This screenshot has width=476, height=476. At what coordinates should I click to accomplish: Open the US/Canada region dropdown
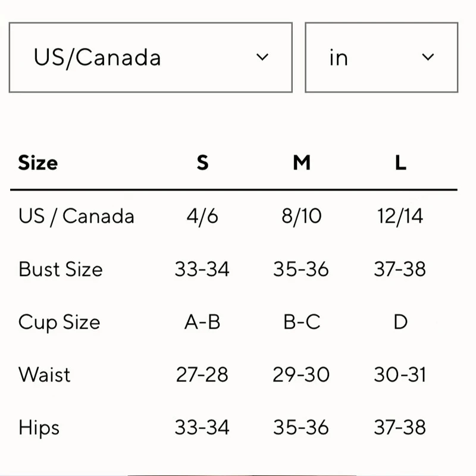(149, 58)
